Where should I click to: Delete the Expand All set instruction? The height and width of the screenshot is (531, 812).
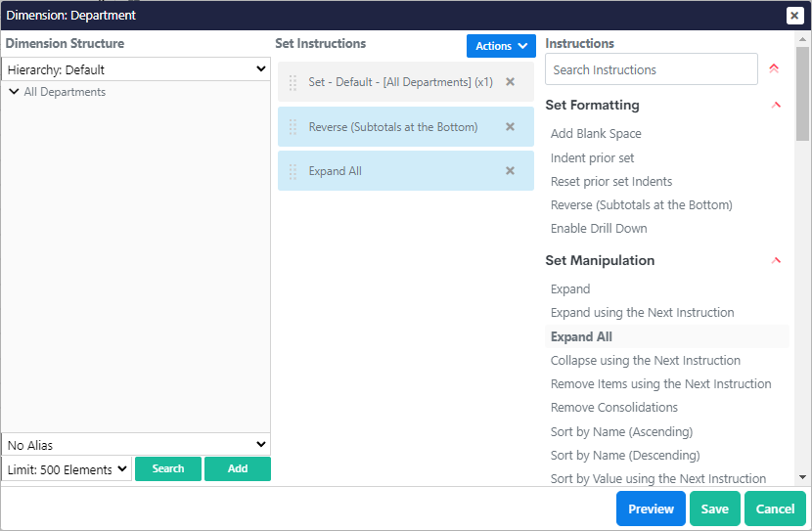[510, 171]
